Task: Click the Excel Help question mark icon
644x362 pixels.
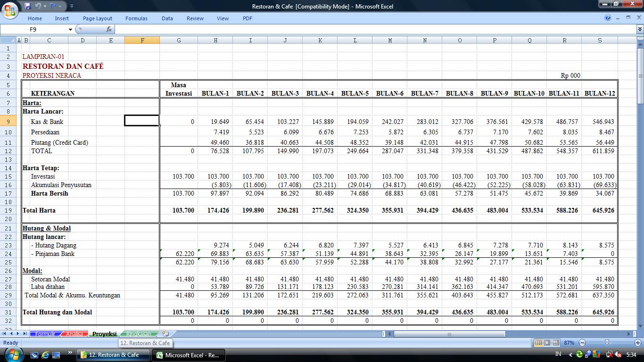Action: coord(608,18)
